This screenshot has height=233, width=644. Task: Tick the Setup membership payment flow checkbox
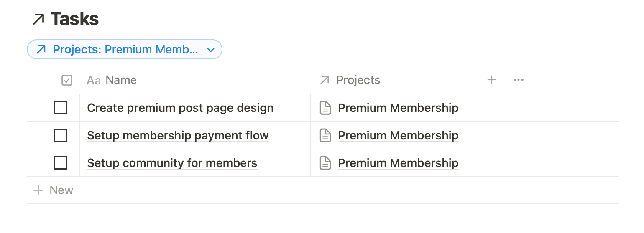point(60,136)
